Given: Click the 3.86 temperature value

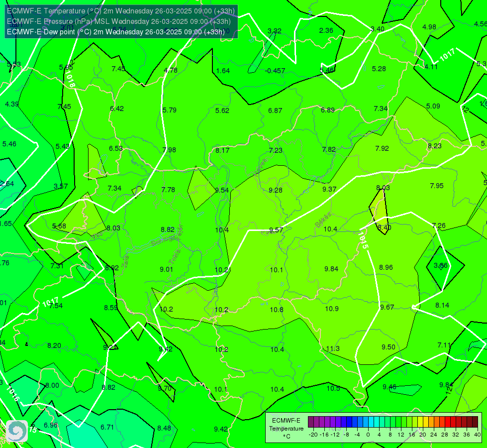Looking at the screenshot, I should coord(440,265).
